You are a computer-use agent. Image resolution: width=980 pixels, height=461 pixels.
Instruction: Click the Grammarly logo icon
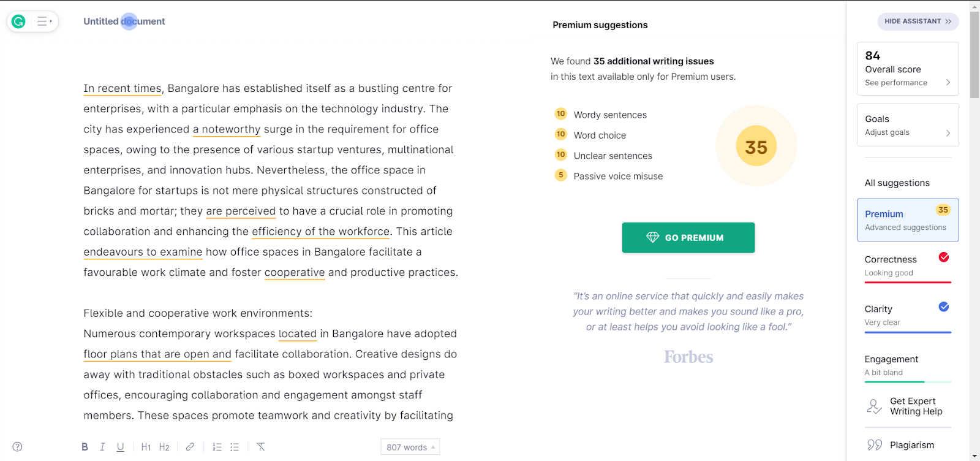pos(18,21)
